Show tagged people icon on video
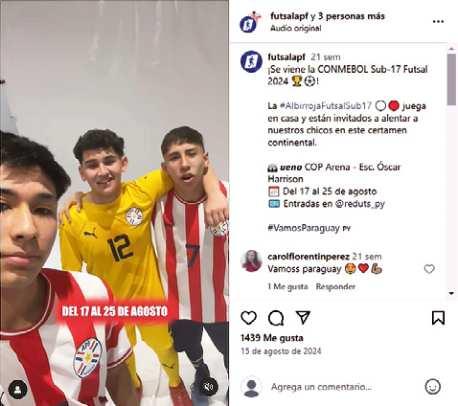Screen dimensions: 458x406 click(17, 389)
